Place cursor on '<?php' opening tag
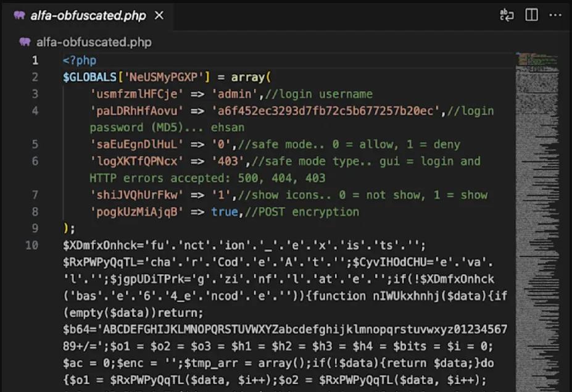The image size is (572, 392). coord(80,60)
